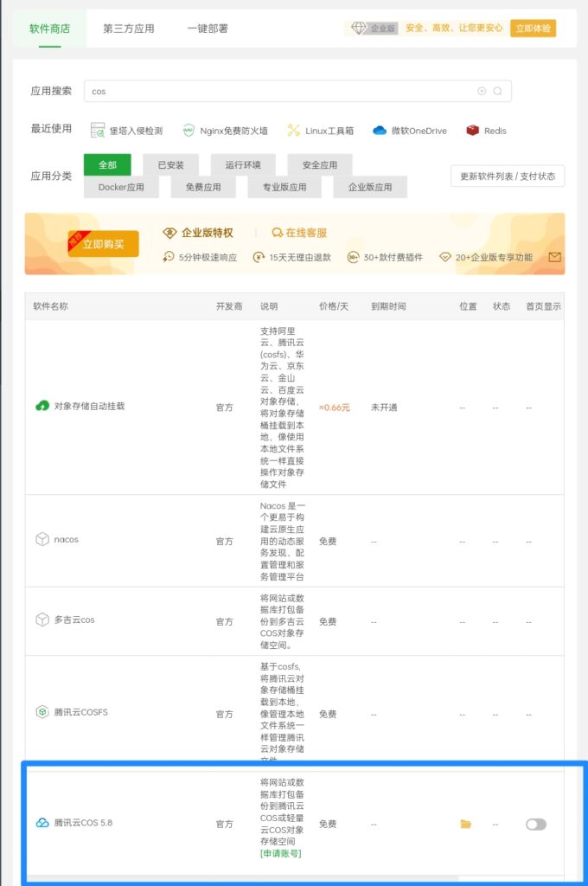Screen dimensions: 588x886
Task: Select the 运行环境 category
Action: point(243,165)
